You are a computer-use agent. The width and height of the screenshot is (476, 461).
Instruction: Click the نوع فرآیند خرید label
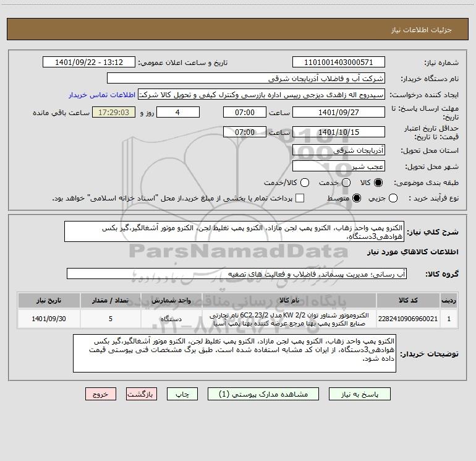tap(433, 198)
